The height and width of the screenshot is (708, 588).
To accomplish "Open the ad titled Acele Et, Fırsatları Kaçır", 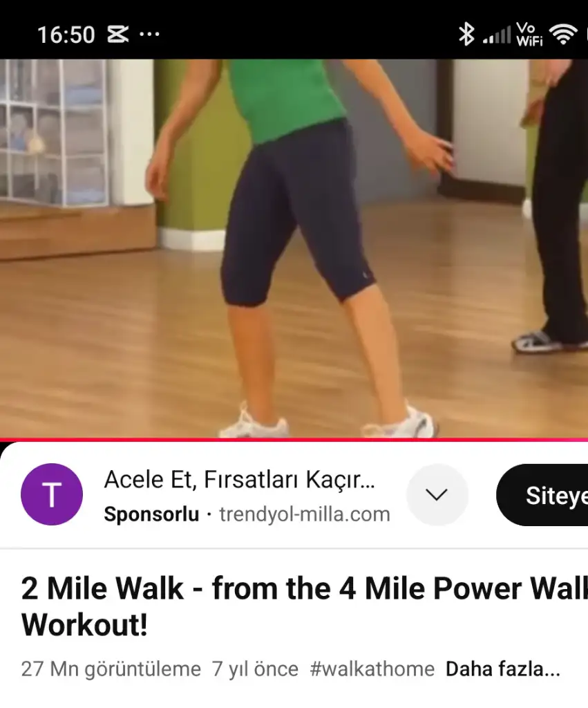I will pyautogui.click(x=239, y=480).
